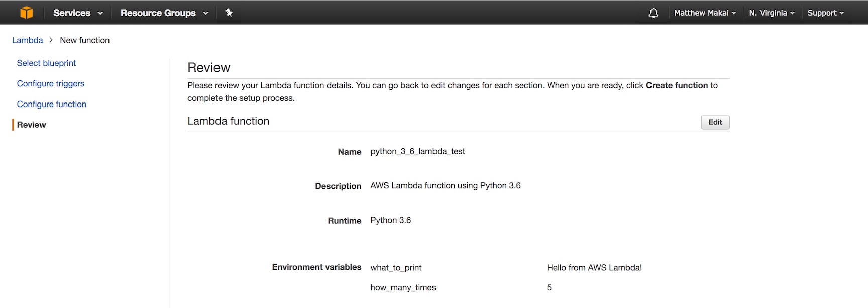Select the Review step in sidebar
868x308 pixels.
coord(31,125)
